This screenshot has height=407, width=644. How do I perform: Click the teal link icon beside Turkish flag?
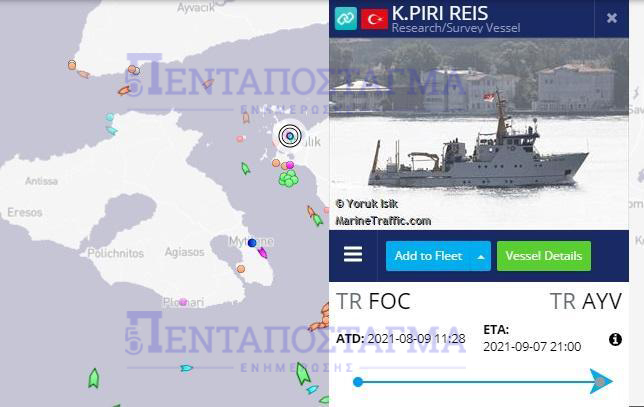(x=345, y=18)
